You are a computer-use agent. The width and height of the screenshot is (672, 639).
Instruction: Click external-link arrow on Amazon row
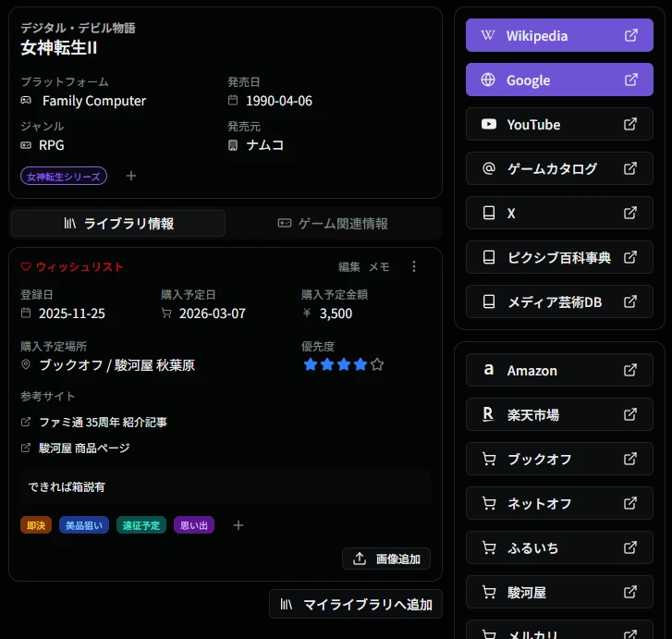[630, 370]
